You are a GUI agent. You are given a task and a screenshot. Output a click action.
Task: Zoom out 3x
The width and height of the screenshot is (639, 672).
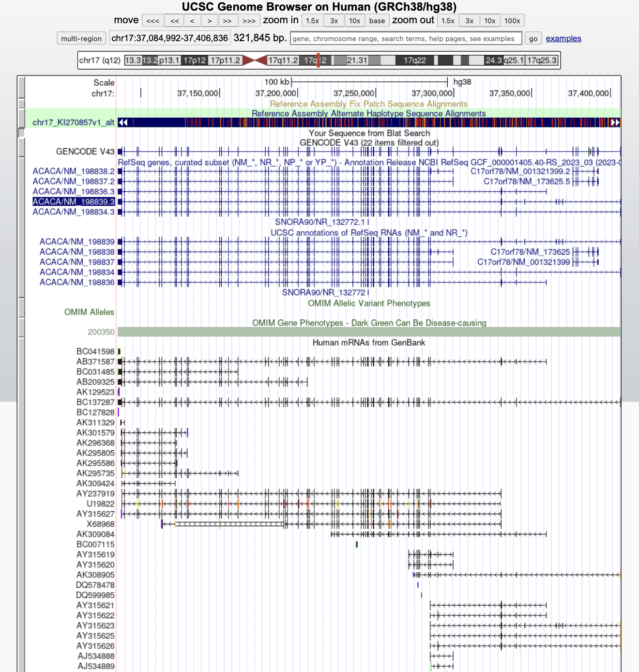click(x=470, y=21)
